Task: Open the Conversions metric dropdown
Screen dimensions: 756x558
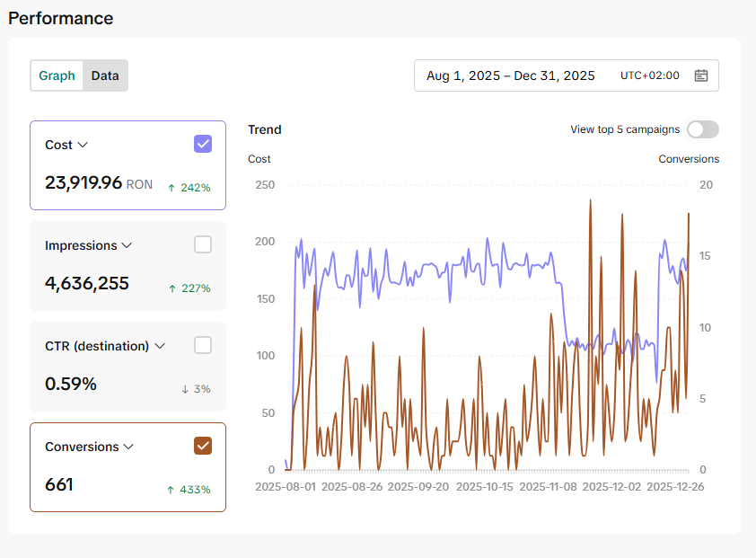Action: tap(128, 447)
